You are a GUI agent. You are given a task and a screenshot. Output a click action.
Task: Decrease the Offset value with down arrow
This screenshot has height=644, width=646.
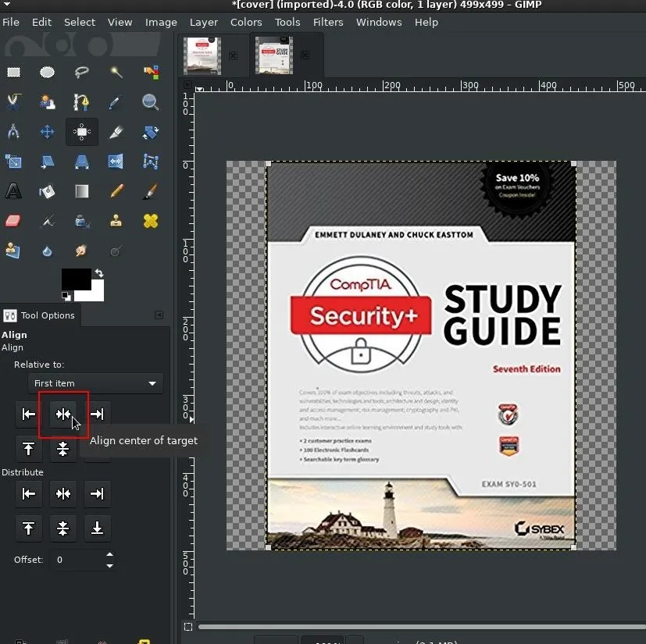(x=109, y=566)
